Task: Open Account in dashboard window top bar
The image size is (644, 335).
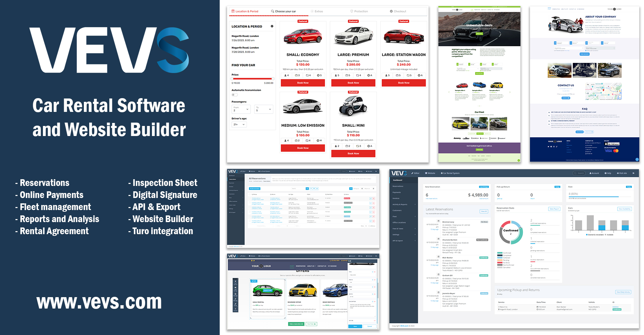Action: coord(594,173)
